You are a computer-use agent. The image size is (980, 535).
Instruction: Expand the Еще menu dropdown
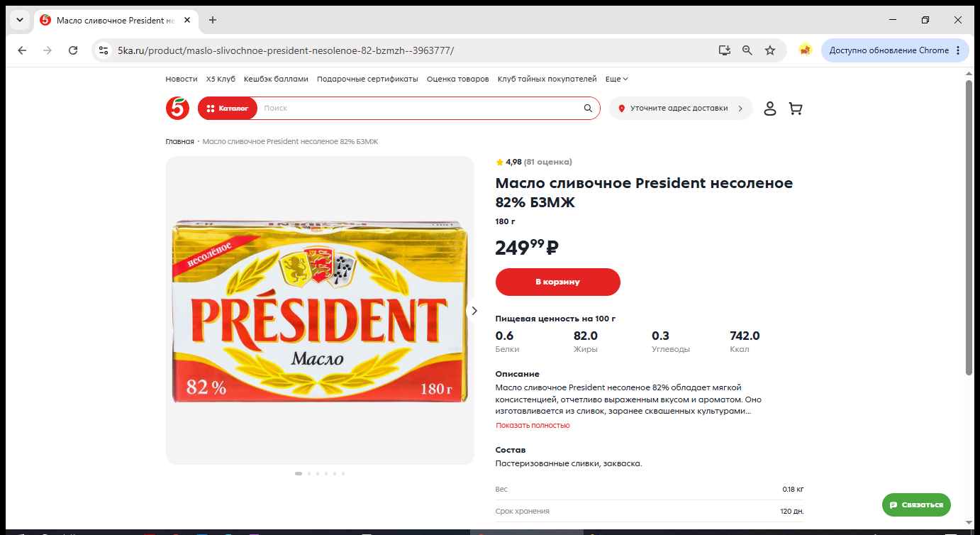point(616,79)
